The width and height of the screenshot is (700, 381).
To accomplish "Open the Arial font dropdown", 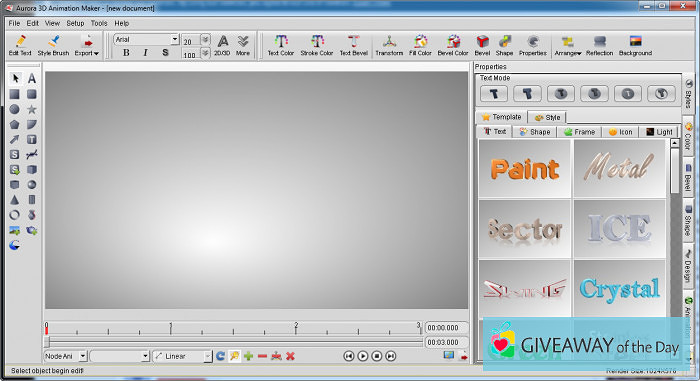I will point(146,39).
